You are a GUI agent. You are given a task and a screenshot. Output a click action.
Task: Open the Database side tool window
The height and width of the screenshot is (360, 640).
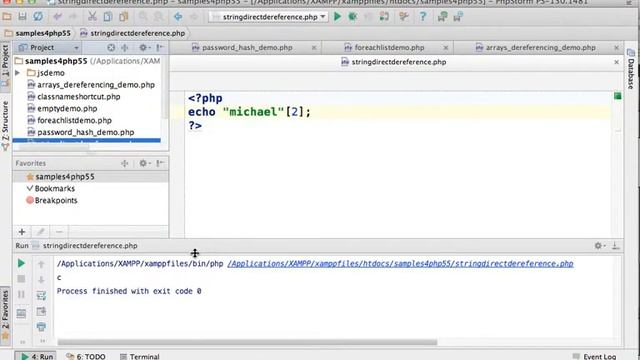(x=631, y=69)
